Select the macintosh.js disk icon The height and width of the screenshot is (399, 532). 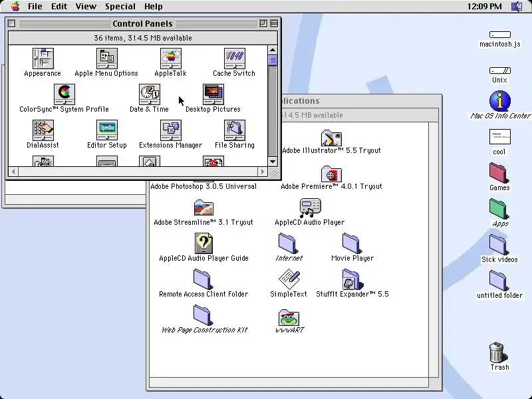(x=500, y=35)
